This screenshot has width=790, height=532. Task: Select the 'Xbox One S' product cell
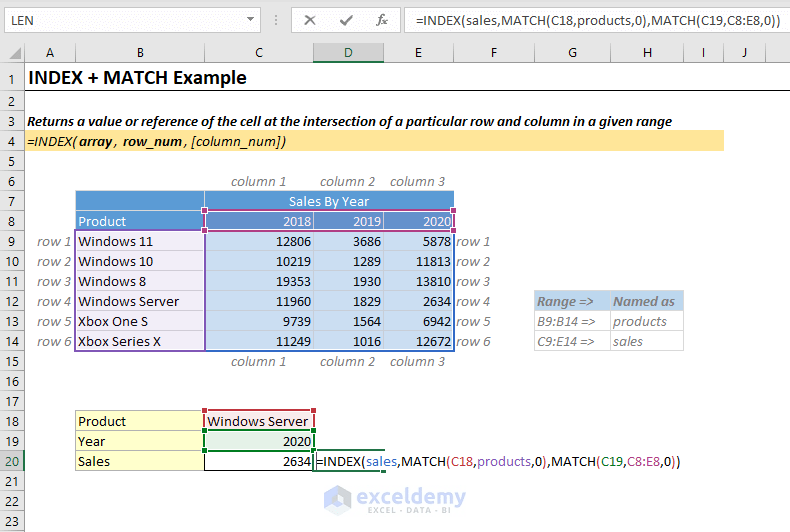pyautogui.click(x=140, y=321)
